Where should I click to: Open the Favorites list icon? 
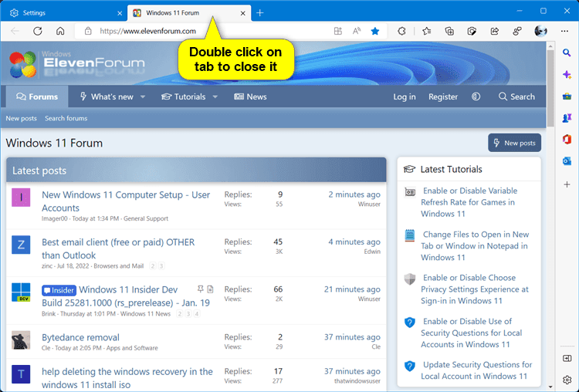click(x=427, y=31)
